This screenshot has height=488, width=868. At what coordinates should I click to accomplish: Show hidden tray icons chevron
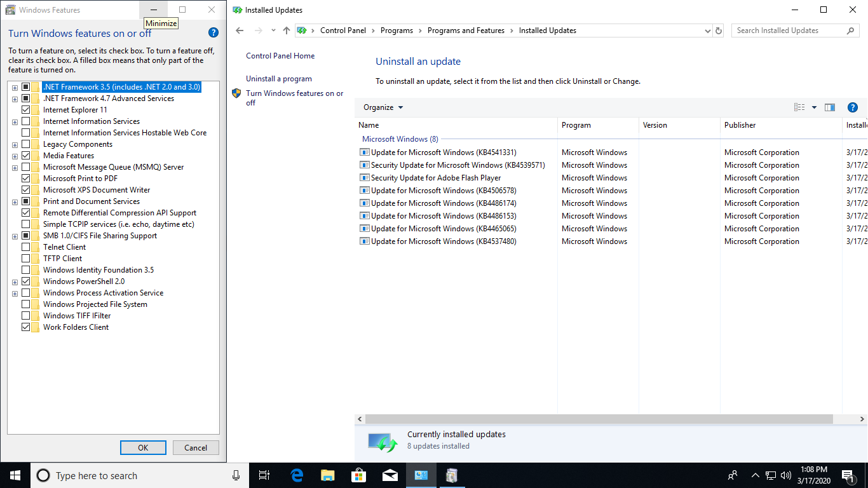pyautogui.click(x=755, y=475)
